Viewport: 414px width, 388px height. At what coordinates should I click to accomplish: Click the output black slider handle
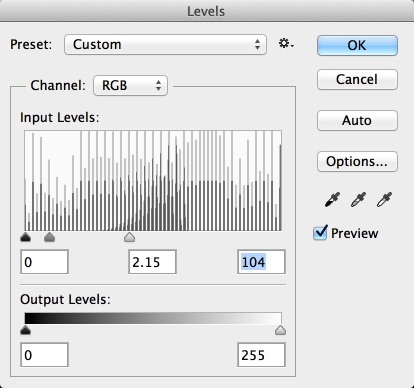(26, 330)
